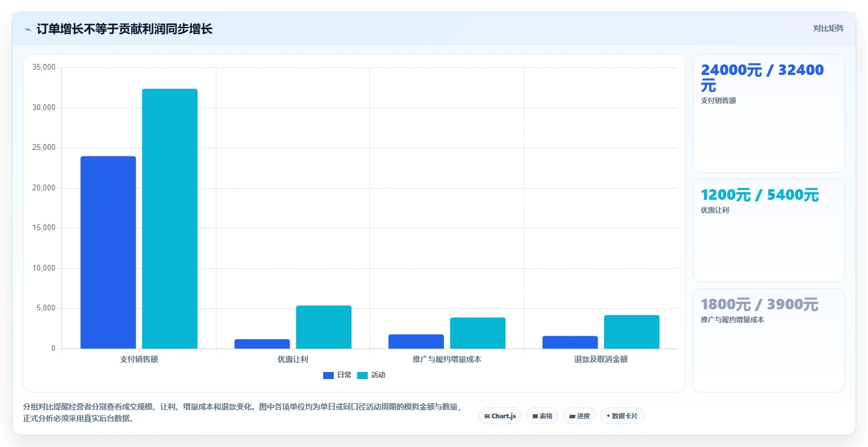Click the 1800元 / 3900元 card value
This screenshot has width=868, height=447.
click(x=759, y=305)
